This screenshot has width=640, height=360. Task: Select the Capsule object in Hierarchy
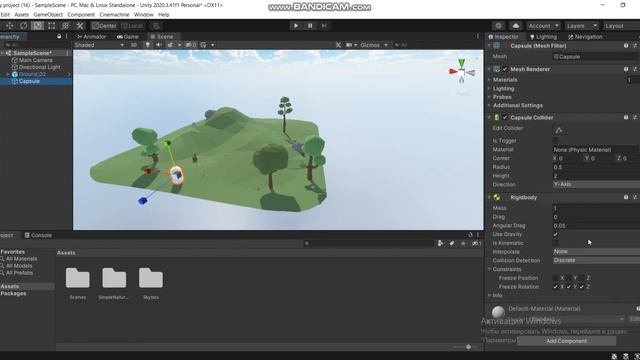[29, 81]
